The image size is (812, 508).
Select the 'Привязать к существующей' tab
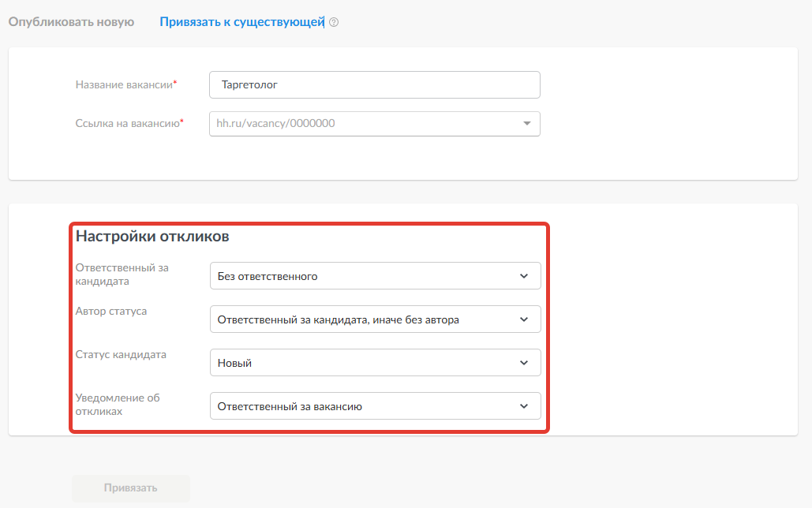241,22
